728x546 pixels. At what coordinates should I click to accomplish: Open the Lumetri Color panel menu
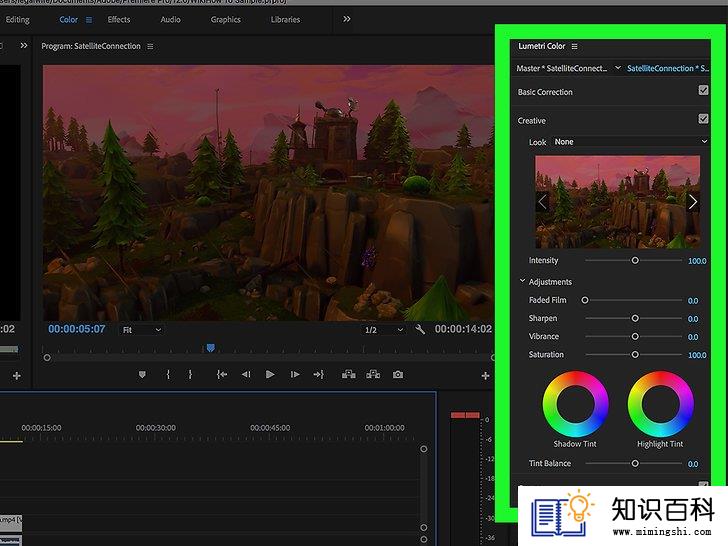point(574,46)
